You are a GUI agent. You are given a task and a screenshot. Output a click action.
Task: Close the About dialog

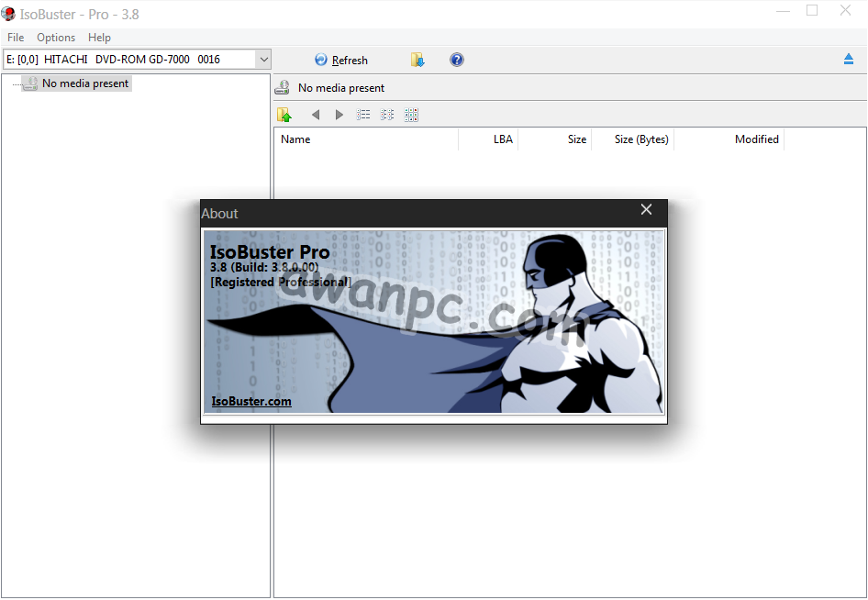pos(646,209)
